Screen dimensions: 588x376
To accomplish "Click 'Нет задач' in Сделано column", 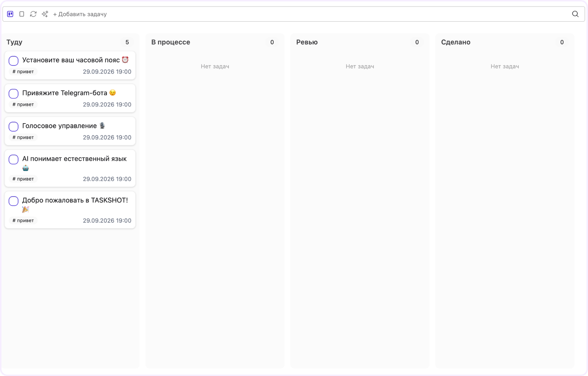I will pyautogui.click(x=505, y=66).
